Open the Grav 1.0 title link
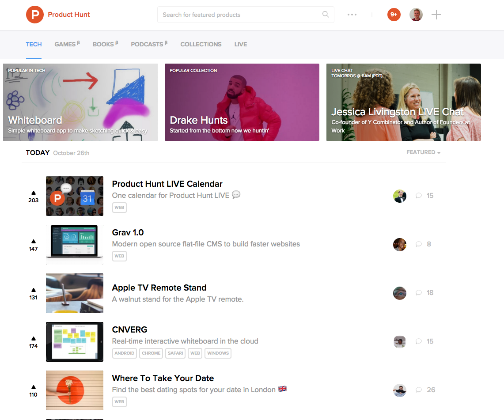The height and width of the screenshot is (420, 504). click(x=128, y=232)
